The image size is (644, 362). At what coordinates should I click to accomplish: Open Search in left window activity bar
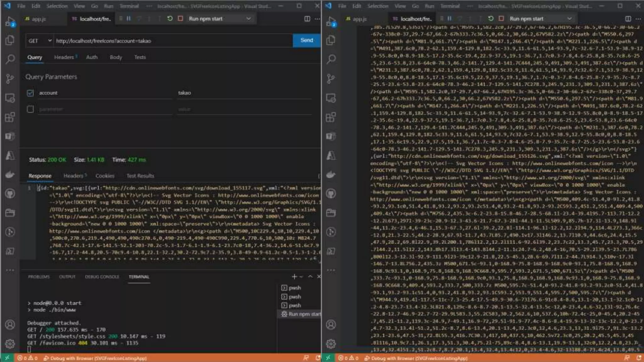(x=10, y=59)
